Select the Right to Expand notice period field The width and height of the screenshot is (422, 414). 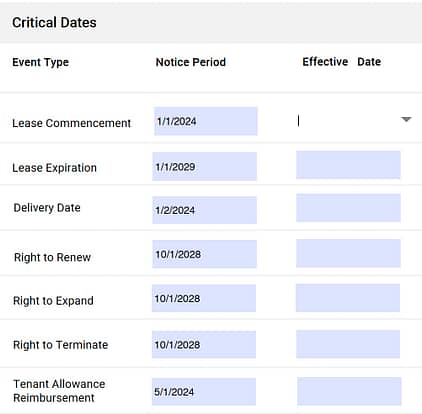coord(204,298)
